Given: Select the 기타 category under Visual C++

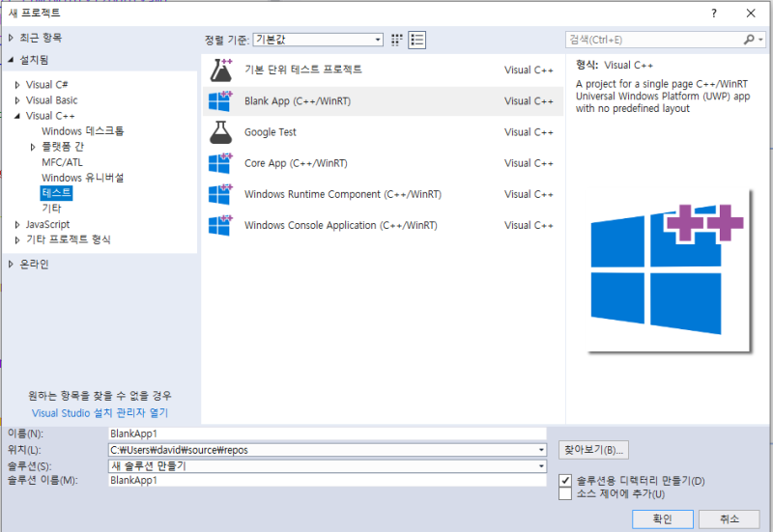Looking at the screenshot, I should click(51, 208).
